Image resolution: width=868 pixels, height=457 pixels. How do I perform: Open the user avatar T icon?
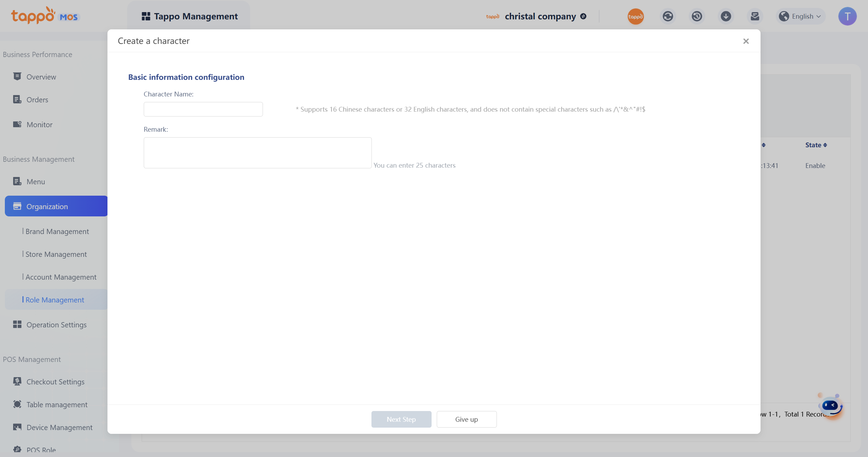pyautogui.click(x=847, y=16)
